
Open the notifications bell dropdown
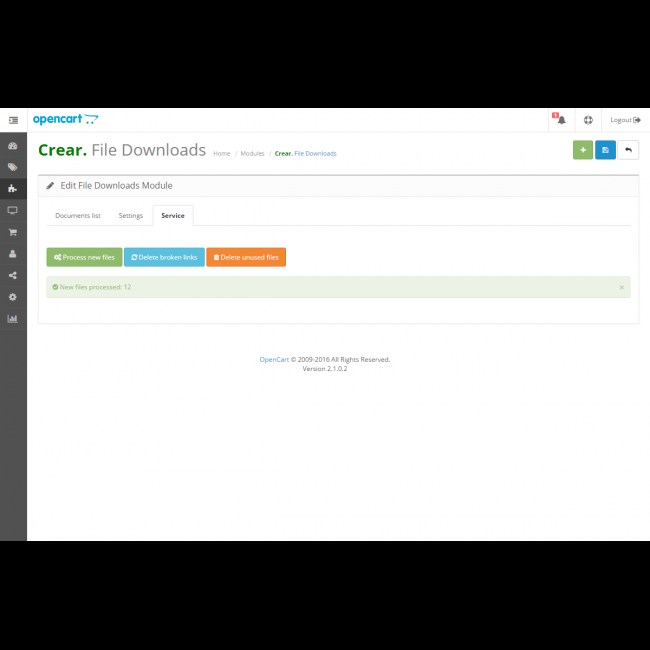click(x=560, y=120)
